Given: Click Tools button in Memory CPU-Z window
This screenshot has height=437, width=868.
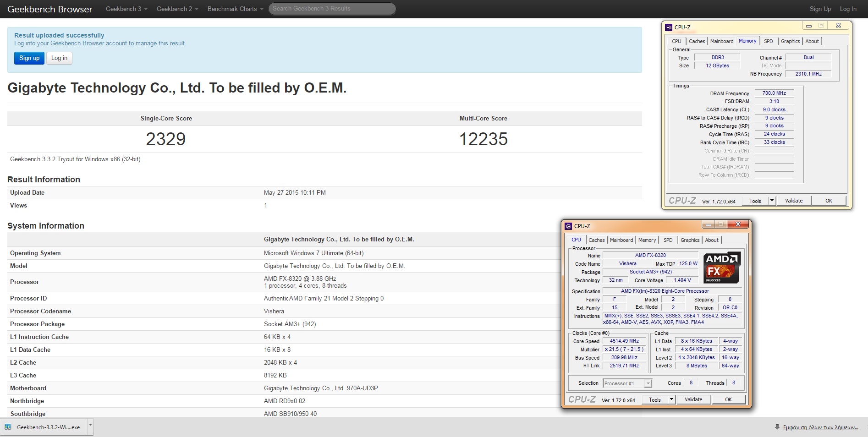Looking at the screenshot, I should click(755, 201).
